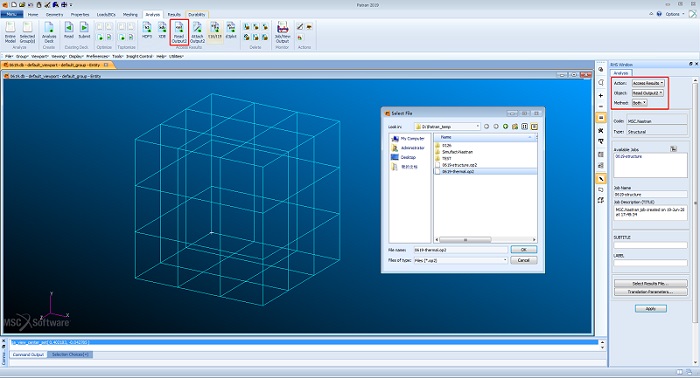
Task: Open the Object dropdown Read Output2
Action: (x=647, y=93)
